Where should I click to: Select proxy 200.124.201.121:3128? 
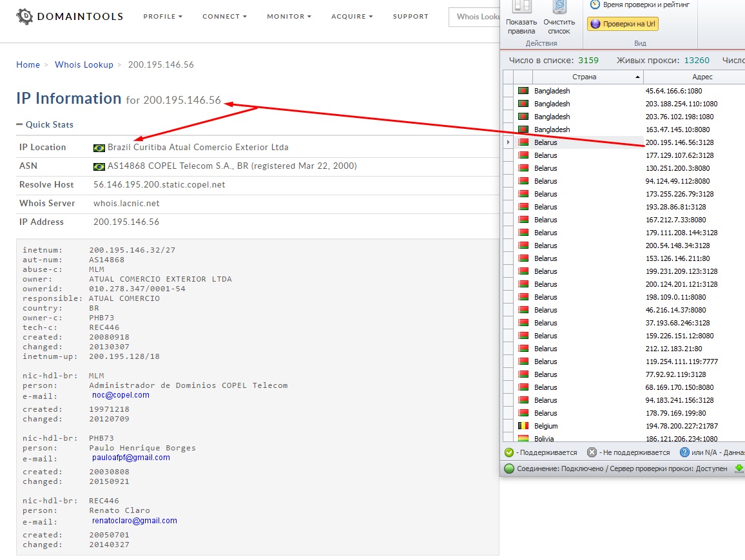[681, 284]
